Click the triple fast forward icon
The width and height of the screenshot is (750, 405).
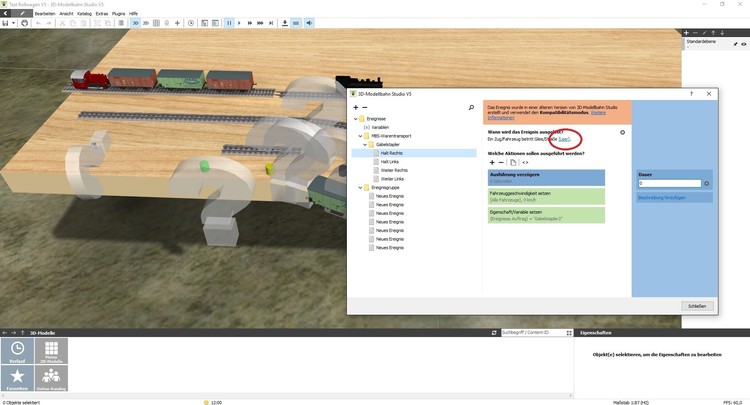[x=260, y=23]
